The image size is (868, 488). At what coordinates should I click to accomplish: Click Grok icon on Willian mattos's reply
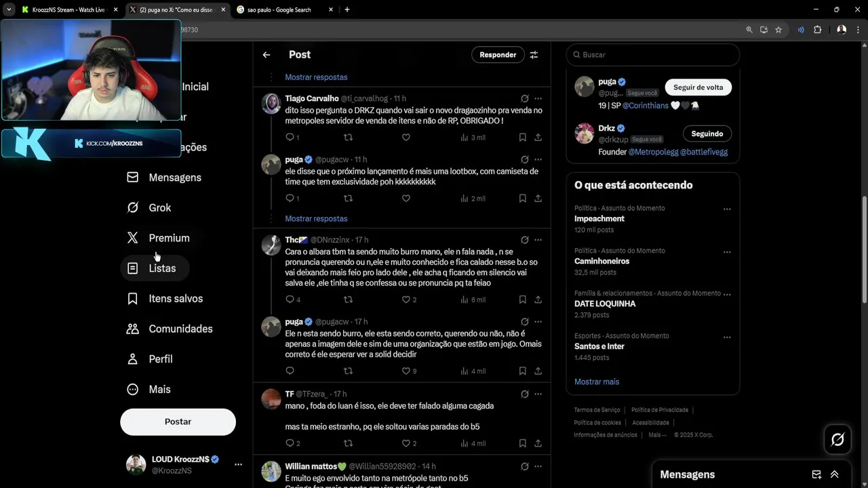[x=524, y=466]
